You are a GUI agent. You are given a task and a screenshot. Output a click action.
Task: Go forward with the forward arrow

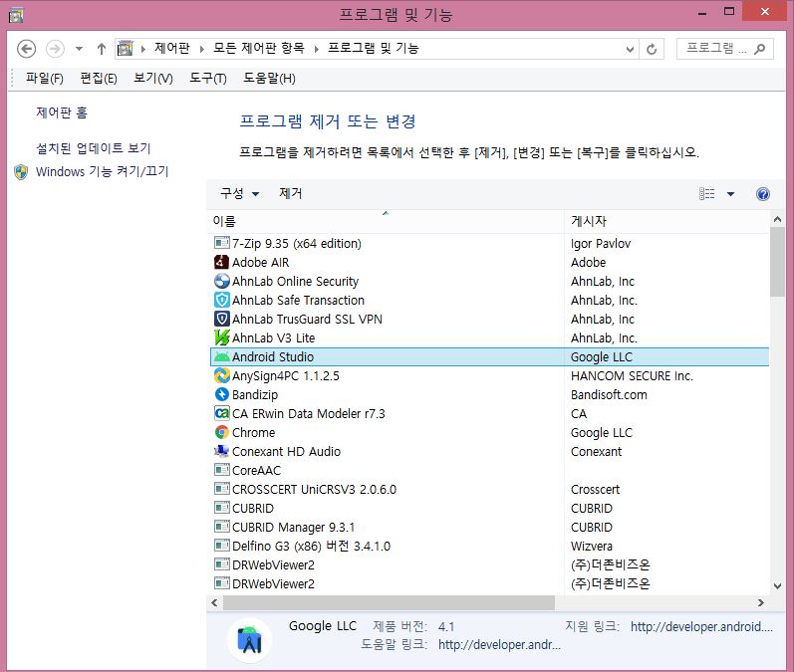click(55, 49)
